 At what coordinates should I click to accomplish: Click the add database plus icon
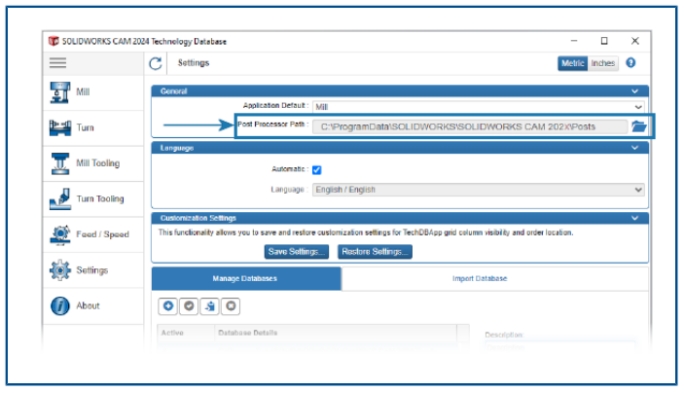168,306
